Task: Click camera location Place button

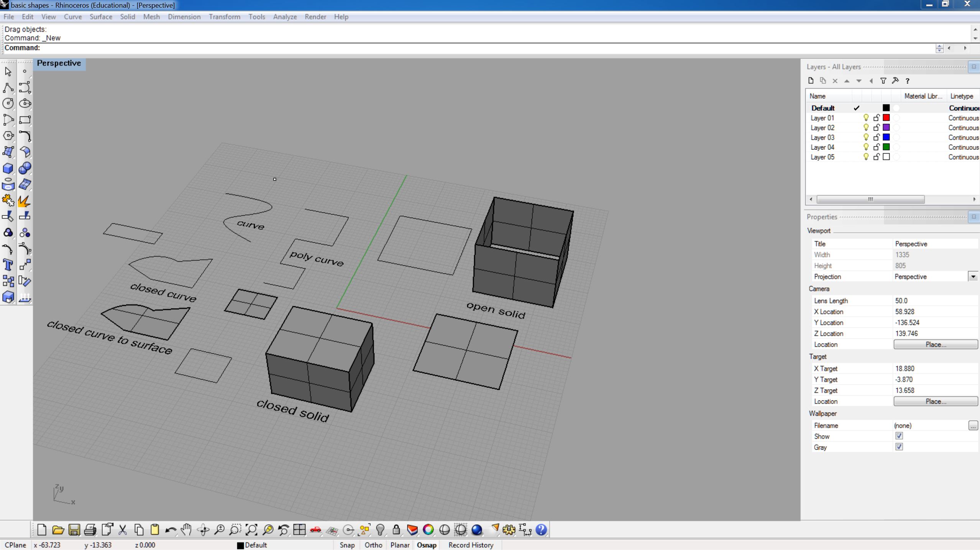Action: coord(935,344)
